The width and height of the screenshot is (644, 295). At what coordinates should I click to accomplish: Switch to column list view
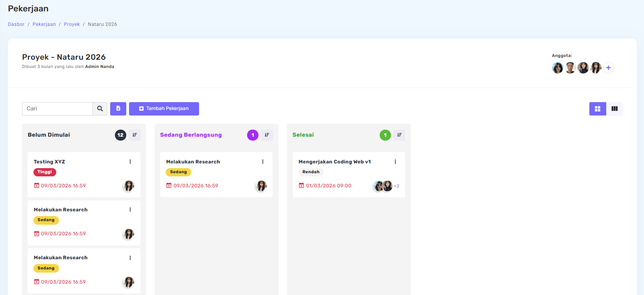[x=614, y=109]
